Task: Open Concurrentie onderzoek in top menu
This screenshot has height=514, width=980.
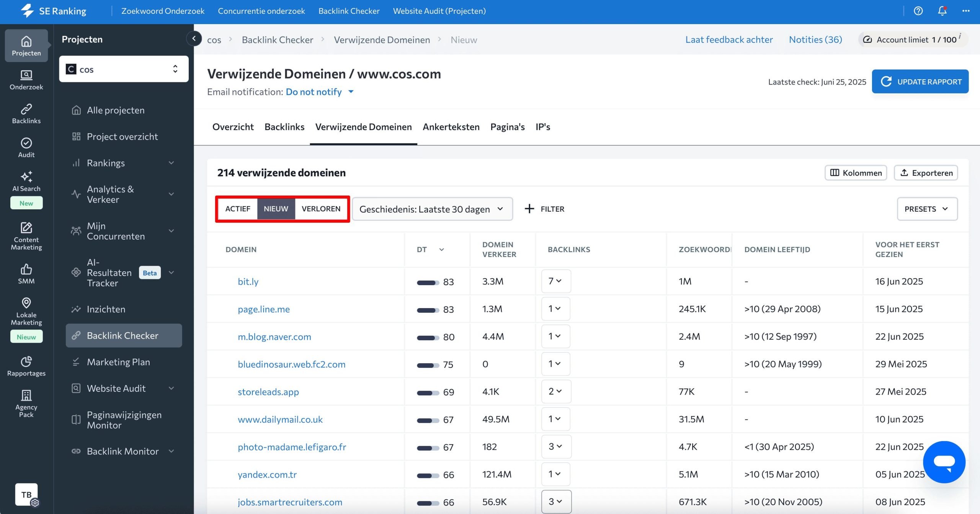Action: pyautogui.click(x=261, y=11)
